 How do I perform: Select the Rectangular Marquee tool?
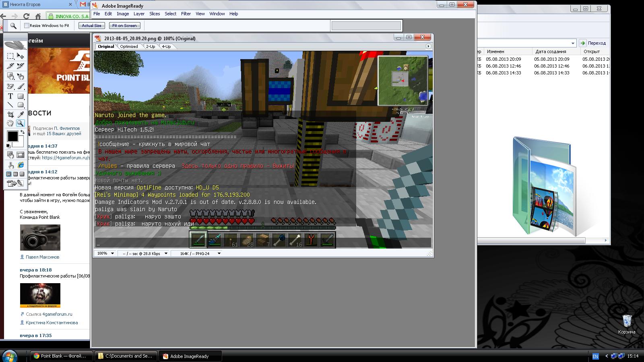tap(10, 56)
